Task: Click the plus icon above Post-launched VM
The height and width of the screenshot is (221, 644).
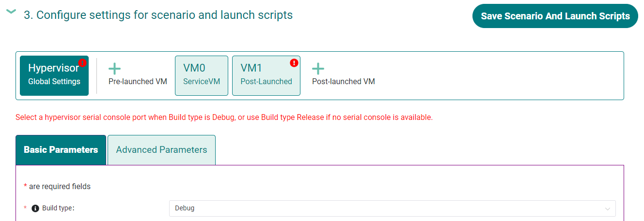Action: (318, 69)
